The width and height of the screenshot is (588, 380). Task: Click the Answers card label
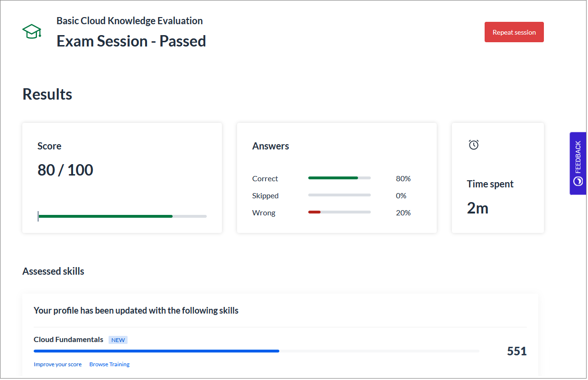point(271,146)
